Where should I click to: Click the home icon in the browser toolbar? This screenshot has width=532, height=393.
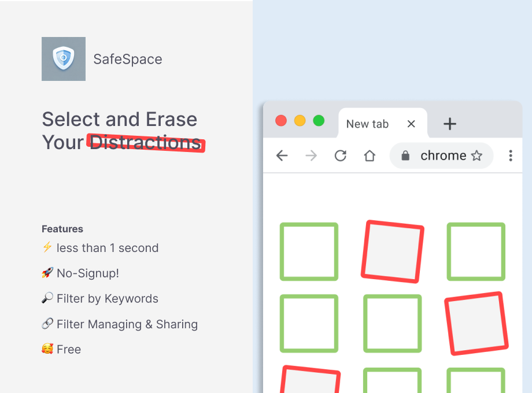370,155
